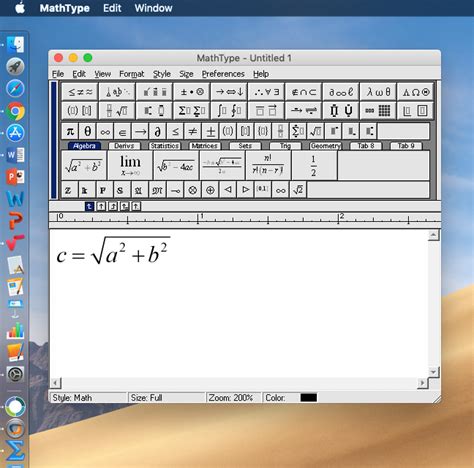Image resolution: width=474 pixels, height=468 pixels.
Task: Open the uppercase Greek palette (Λ Ω Θ)
Action: (415, 92)
